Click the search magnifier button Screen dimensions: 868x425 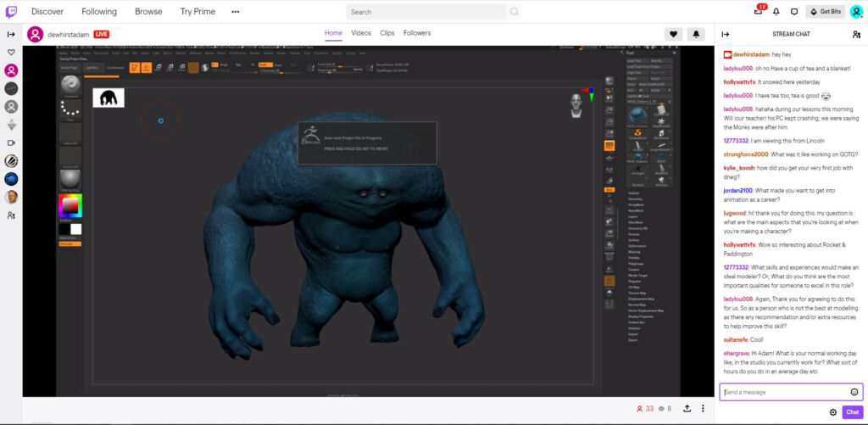[x=514, y=12]
